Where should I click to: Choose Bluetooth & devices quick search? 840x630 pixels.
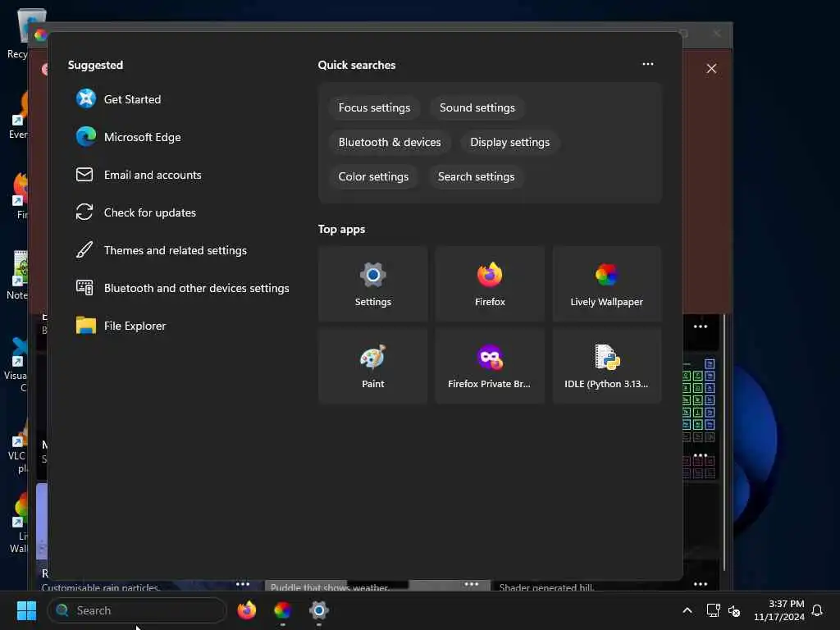point(390,142)
